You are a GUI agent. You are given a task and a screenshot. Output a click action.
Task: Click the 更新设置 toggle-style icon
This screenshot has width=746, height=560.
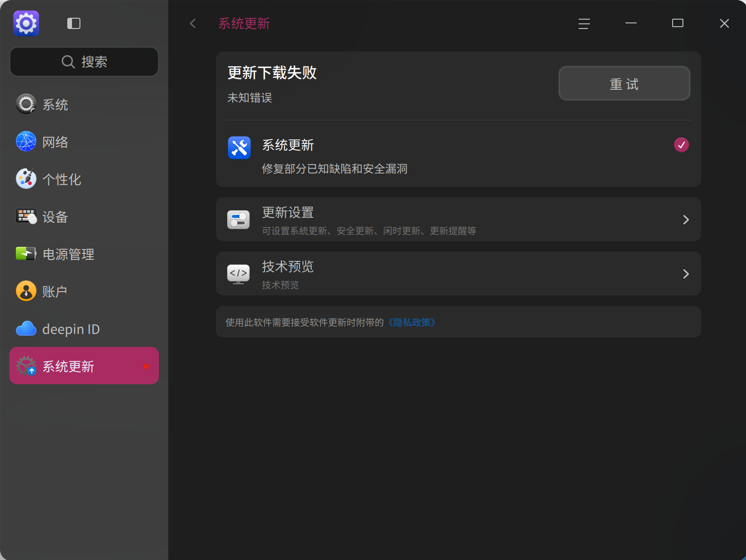click(238, 219)
